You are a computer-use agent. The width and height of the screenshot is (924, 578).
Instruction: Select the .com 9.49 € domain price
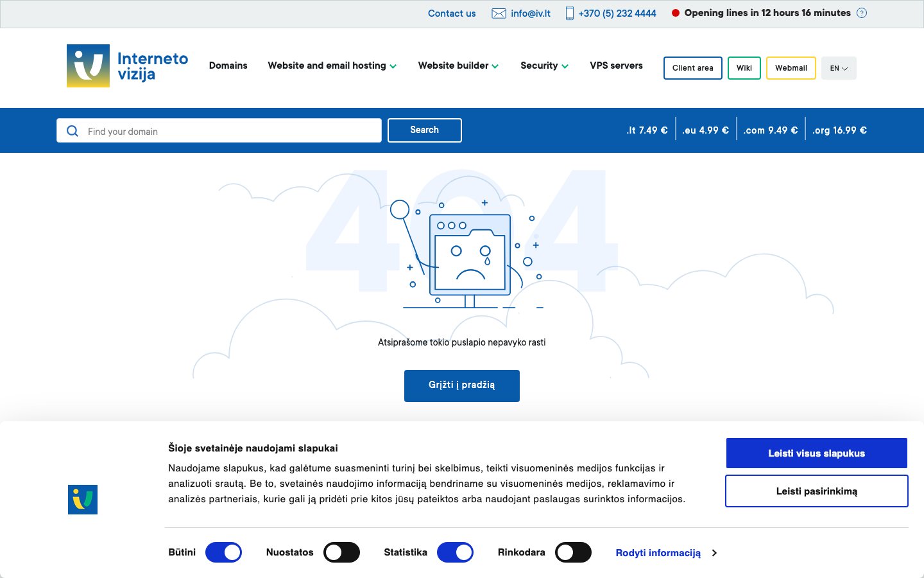click(771, 130)
